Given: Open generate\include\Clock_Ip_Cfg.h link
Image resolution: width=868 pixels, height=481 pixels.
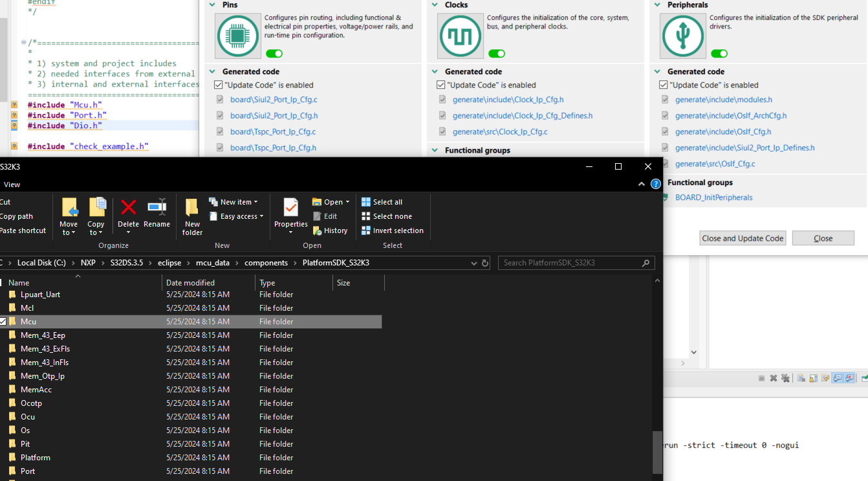Looking at the screenshot, I should 508,100.
